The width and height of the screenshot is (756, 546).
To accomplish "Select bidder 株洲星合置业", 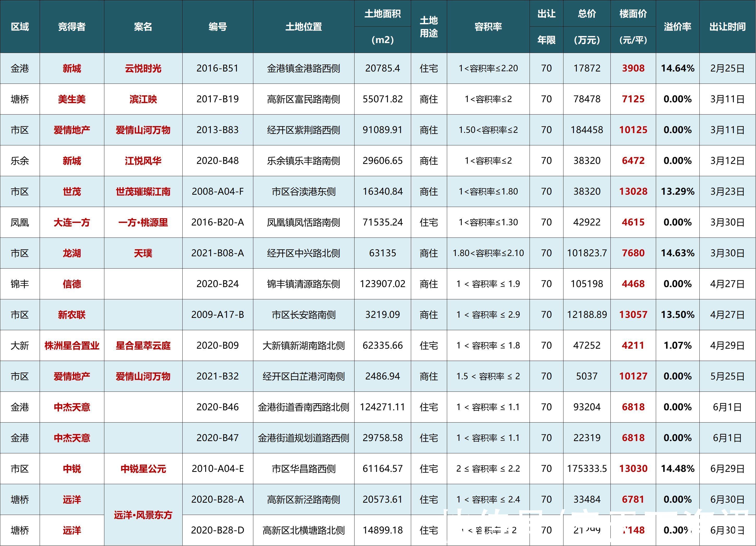I will [72, 346].
